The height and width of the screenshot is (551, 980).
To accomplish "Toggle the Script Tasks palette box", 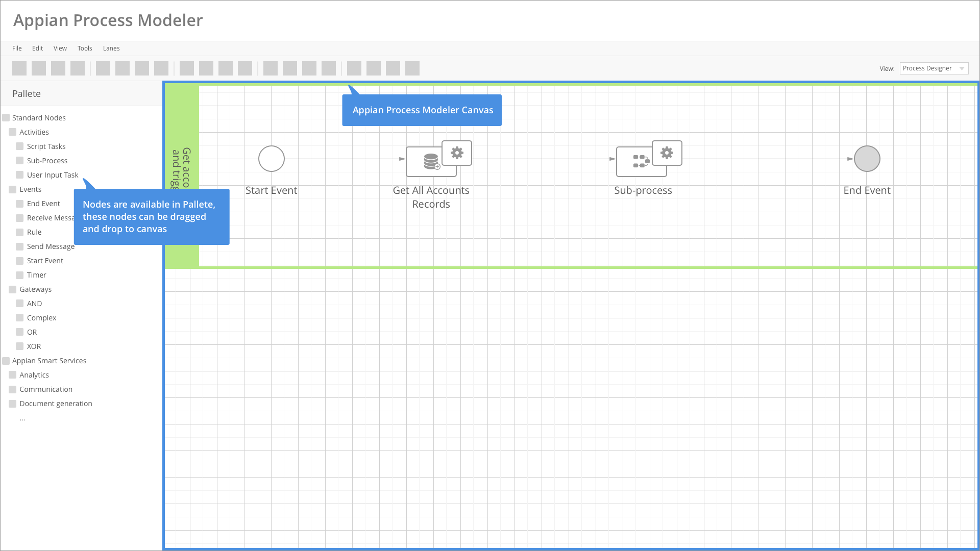I will click(x=20, y=146).
